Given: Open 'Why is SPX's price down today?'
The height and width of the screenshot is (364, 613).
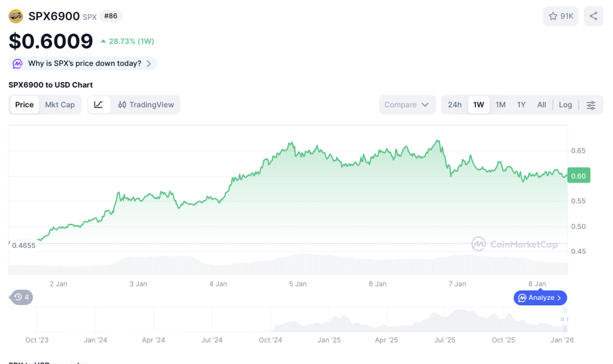Looking at the screenshot, I should 83,63.
